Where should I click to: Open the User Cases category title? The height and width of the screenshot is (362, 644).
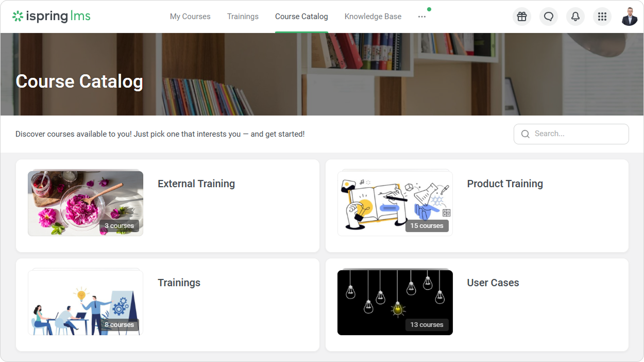click(493, 283)
